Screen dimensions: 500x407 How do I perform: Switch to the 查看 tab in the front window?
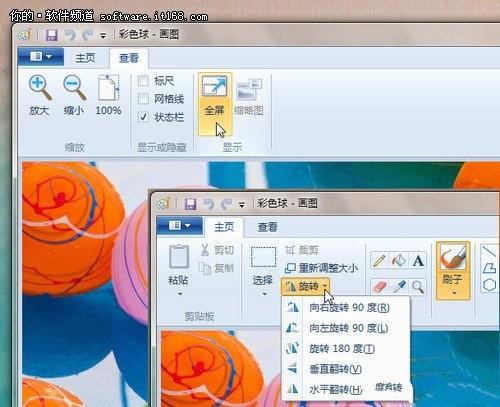tap(268, 227)
